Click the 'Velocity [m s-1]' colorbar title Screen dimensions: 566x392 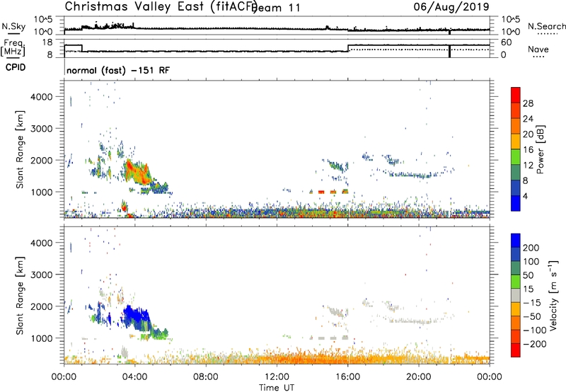(x=554, y=295)
